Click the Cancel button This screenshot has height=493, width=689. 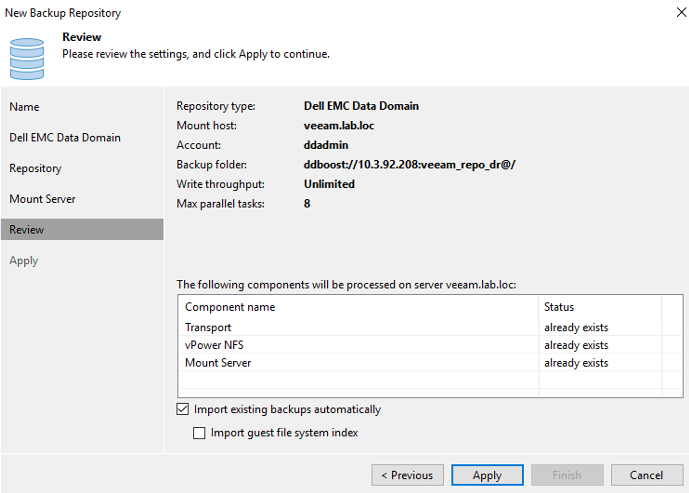(647, 475)
